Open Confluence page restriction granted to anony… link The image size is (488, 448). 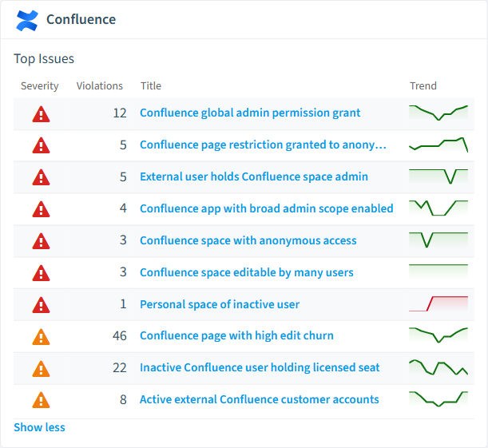(x=263, y=145)
